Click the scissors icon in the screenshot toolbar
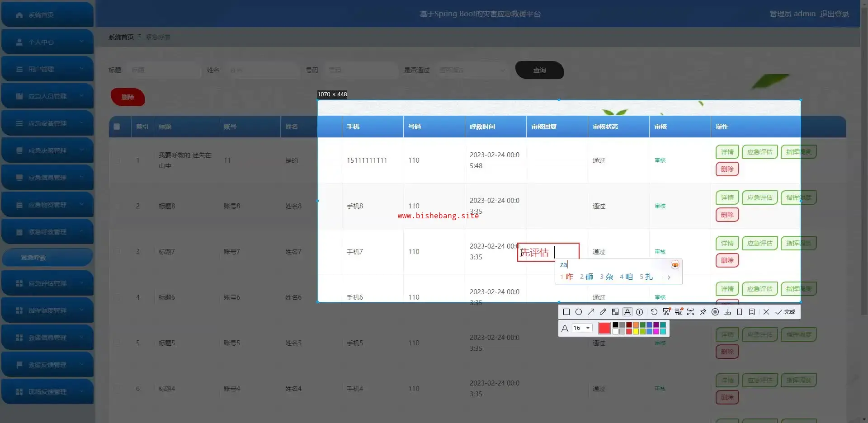 pyautogui.click(x=666, y=312)
